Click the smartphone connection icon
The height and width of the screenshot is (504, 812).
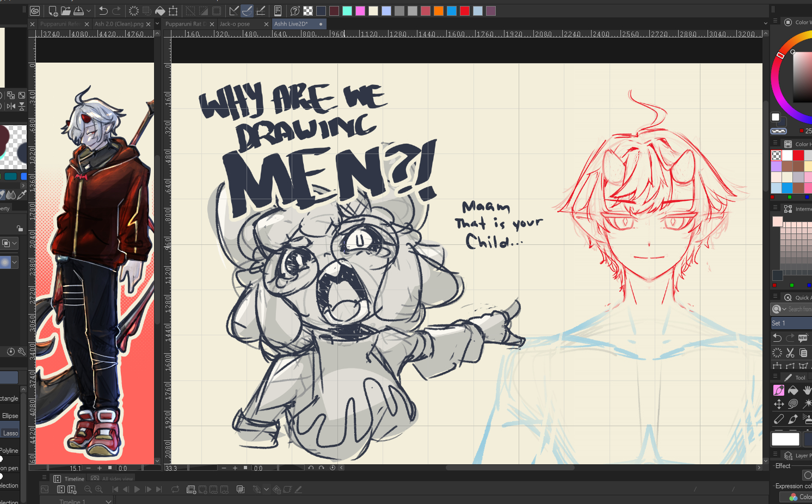click(x=278, y=11)
